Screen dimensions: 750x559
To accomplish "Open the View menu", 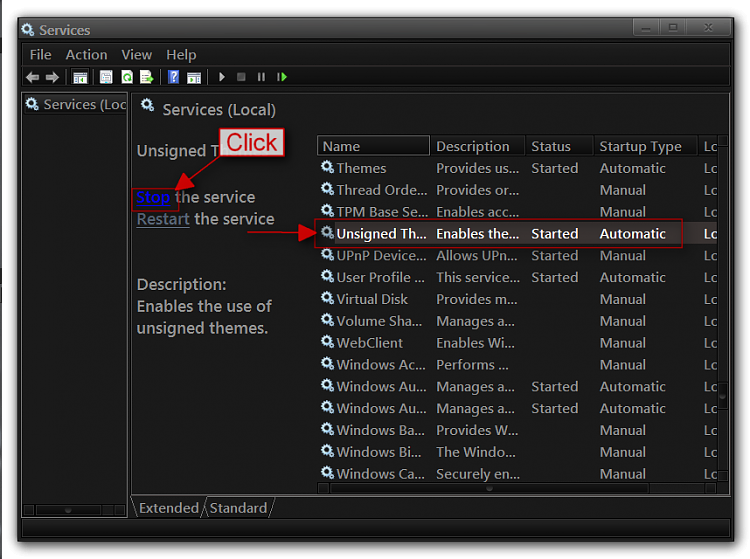I will tap(137, 55).
